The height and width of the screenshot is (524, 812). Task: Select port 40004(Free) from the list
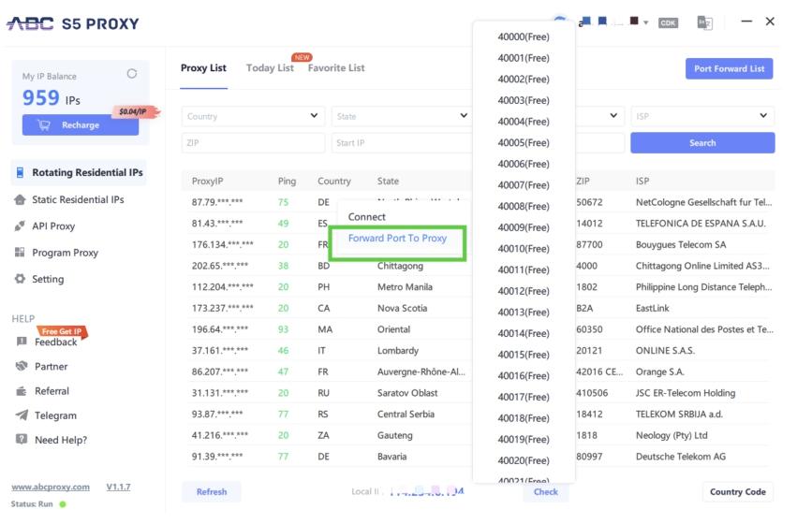[x=524, y=122]
